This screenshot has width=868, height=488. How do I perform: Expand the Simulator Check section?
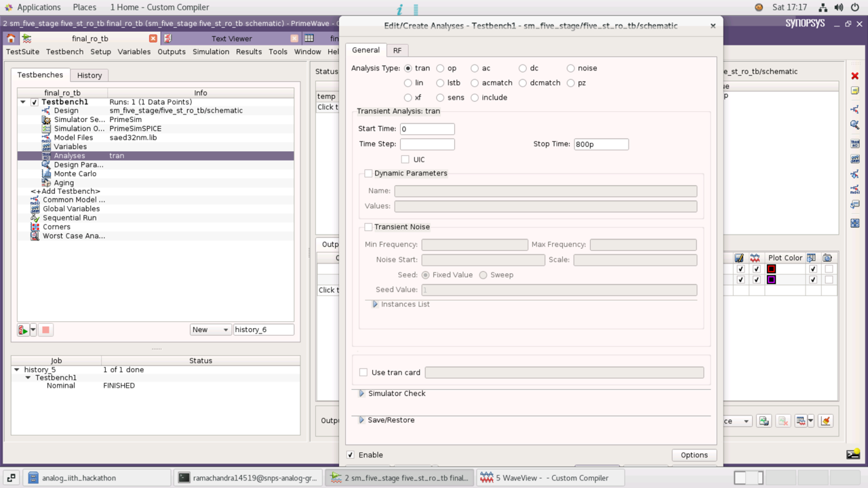(361, 393)
